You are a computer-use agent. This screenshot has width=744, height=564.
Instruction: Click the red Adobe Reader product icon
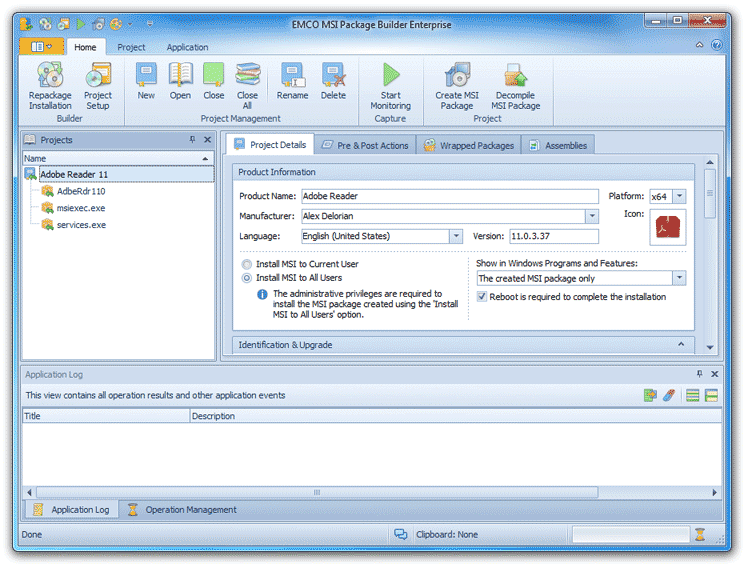click(667, 227)
